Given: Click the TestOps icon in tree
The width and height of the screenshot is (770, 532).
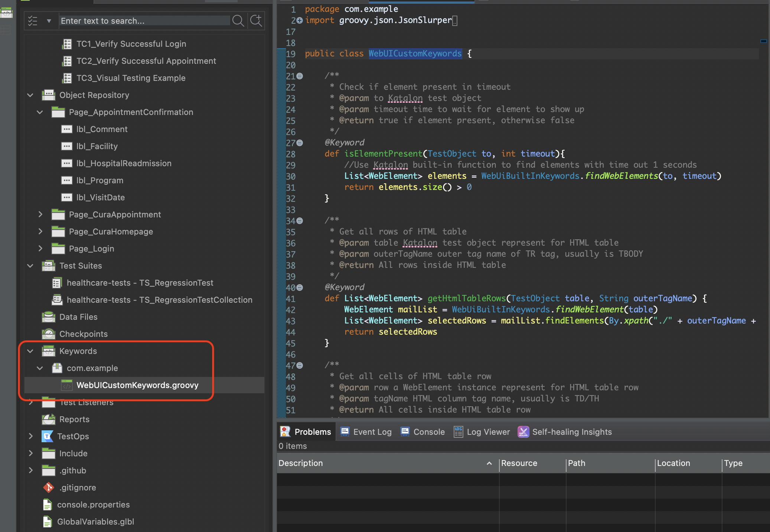Looking at the screenshot, I should point(48,436).
